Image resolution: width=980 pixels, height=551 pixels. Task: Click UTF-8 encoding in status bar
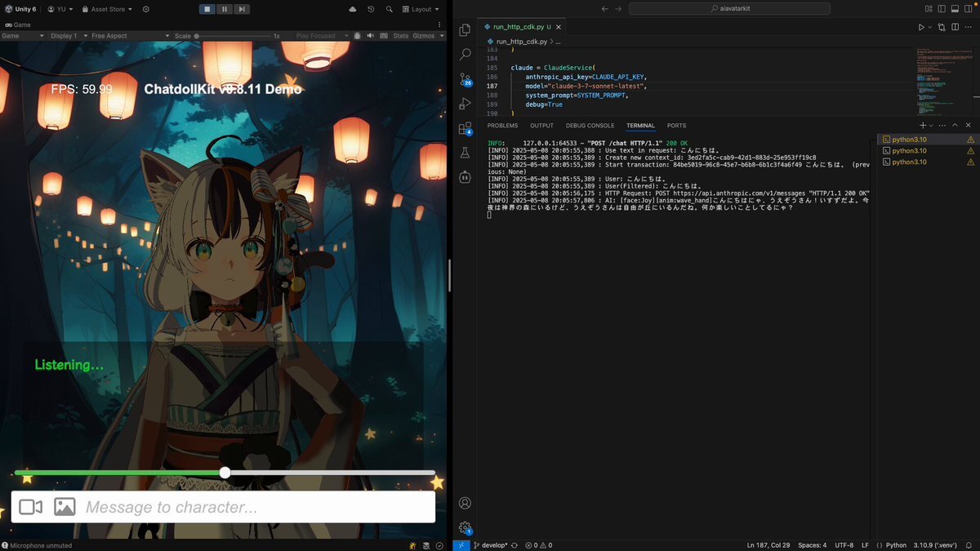pos(844,544)
